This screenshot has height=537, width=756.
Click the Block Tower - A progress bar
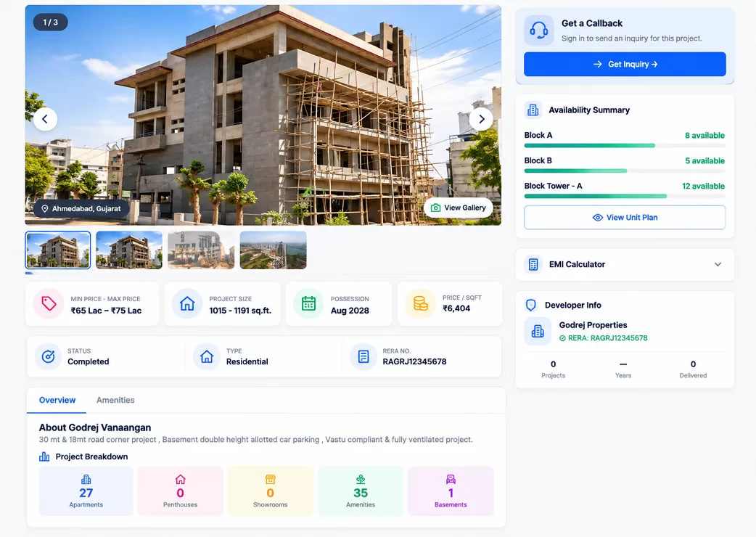pyautogui.click(x=625, y=196)
